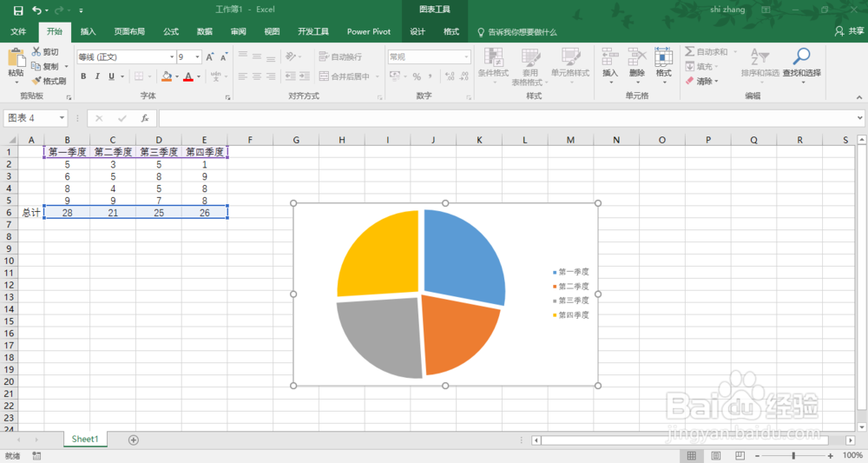Image resolution: width=868 pixels, height=463 pixels.
Task: Open Find and Select (查找和选择)
Action: [801, 63]
